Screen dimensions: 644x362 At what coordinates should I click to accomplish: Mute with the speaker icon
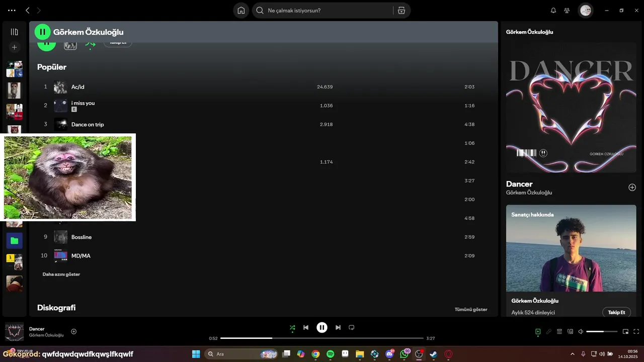tap(581, 332)
